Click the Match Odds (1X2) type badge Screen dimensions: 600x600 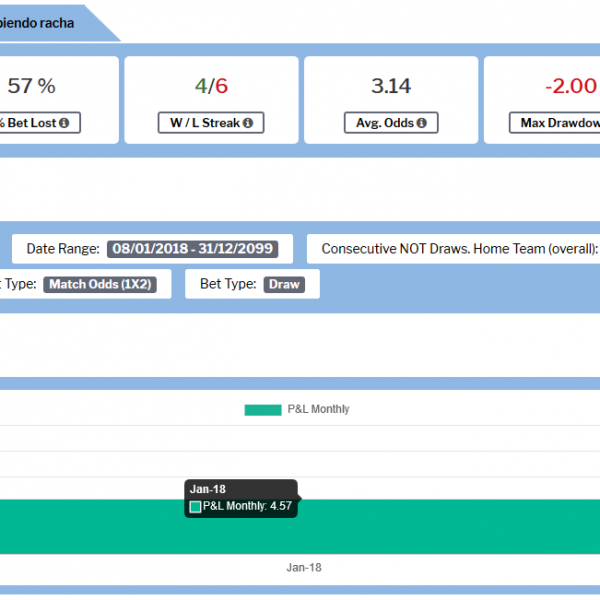click(x=100, y=284)
